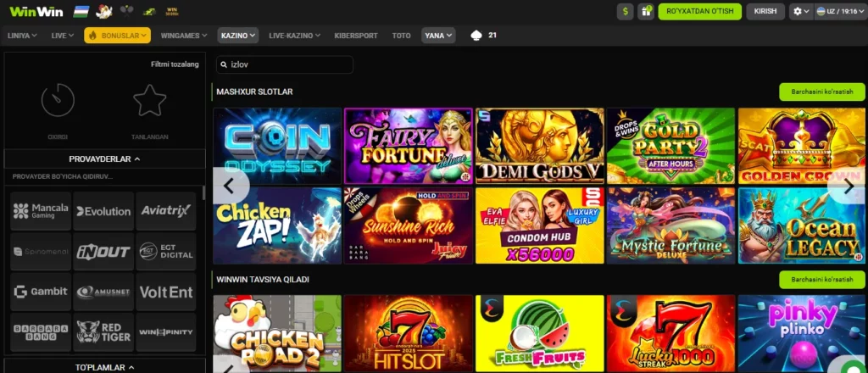Filter by Spinomenal provider

click(41, 251)
